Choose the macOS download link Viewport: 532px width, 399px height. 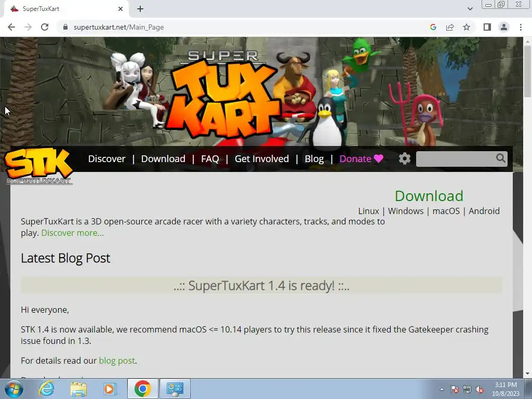tap(446, 211)
